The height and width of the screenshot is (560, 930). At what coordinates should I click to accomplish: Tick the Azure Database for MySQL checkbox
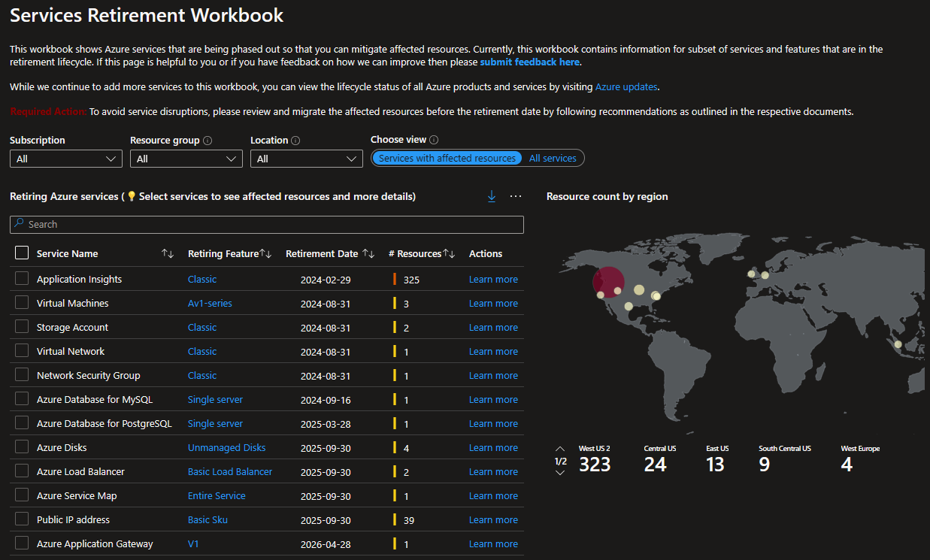[x=22, y=399]
